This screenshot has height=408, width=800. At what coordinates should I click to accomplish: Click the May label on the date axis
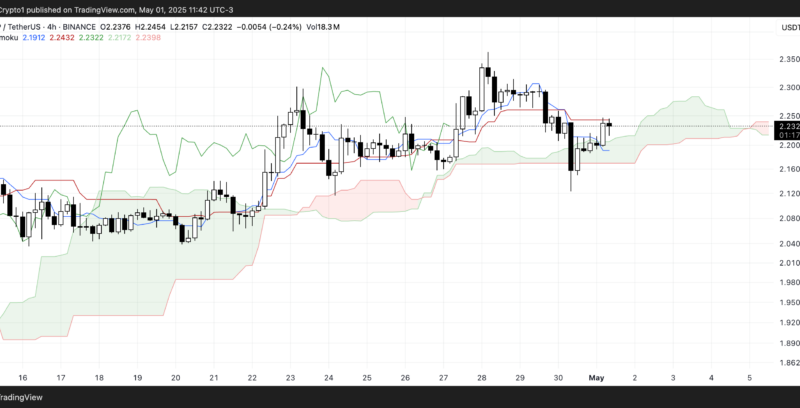(x=598, y=378)
